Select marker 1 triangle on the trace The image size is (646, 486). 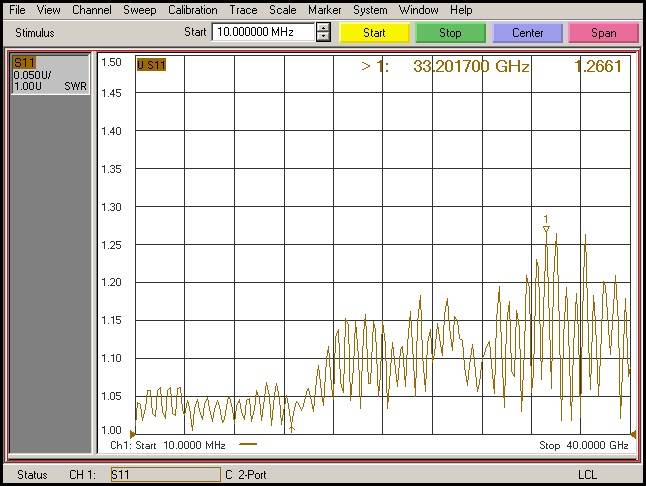click(546, 228)
